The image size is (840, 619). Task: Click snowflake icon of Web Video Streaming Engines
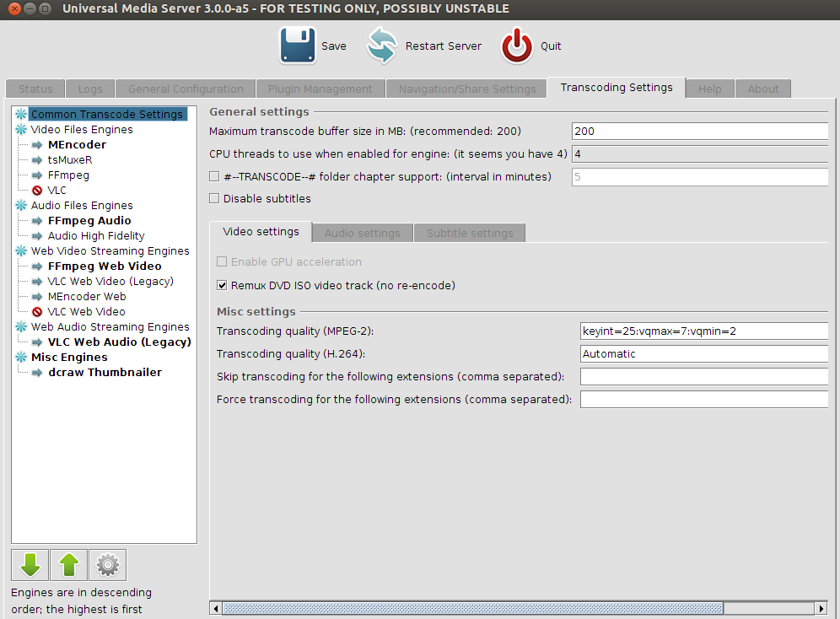tap(21, 251)
